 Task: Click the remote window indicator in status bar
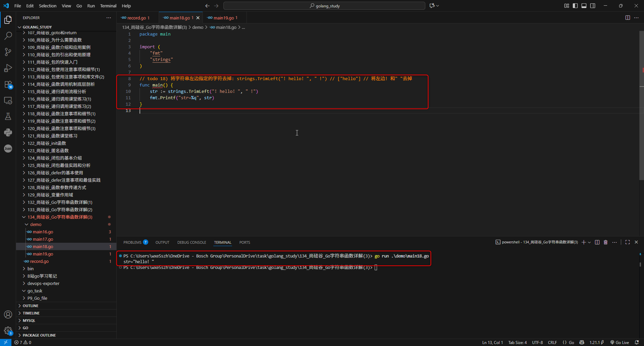click(x=6, y=342)
